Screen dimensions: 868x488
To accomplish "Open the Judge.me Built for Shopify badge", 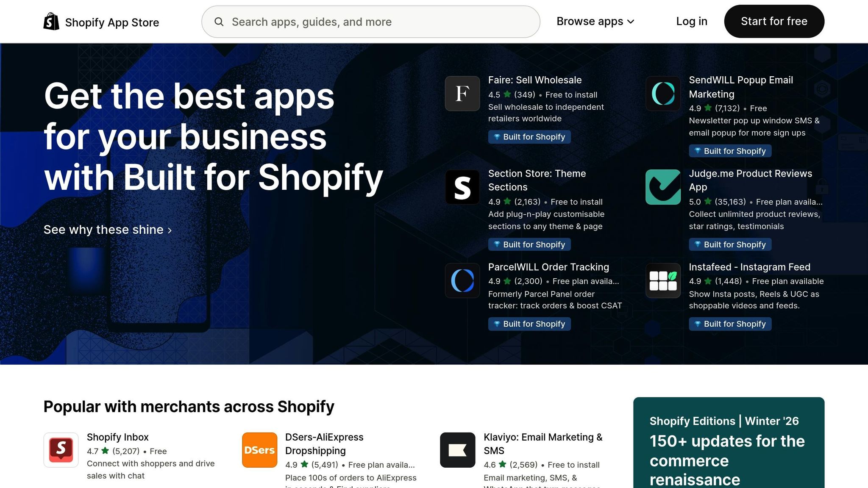I will point(730,244).
